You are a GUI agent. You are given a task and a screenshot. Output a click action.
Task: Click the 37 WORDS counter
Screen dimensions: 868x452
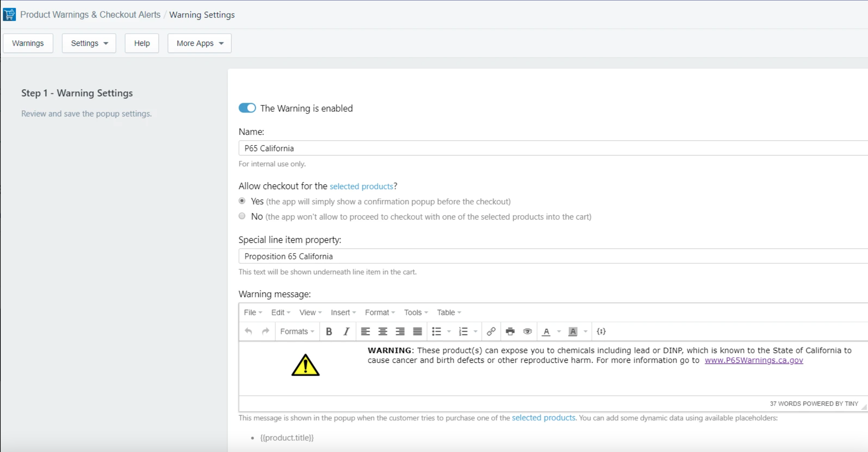point(785,404)
